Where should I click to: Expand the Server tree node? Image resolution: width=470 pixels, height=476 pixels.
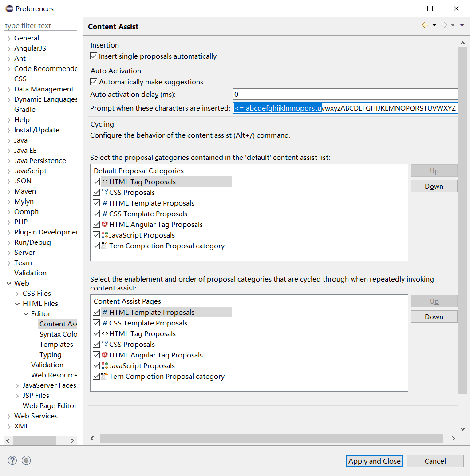click(9, 253)
